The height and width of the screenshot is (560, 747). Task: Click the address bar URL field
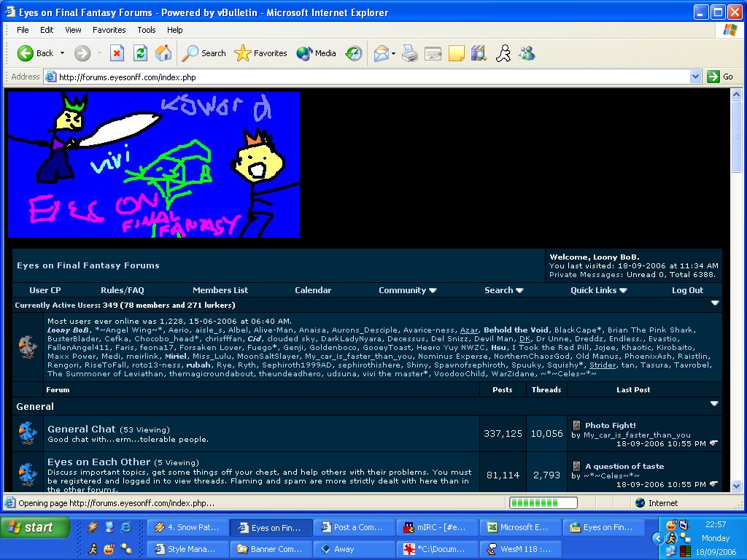pyautogui.click(x=367, y=77)
